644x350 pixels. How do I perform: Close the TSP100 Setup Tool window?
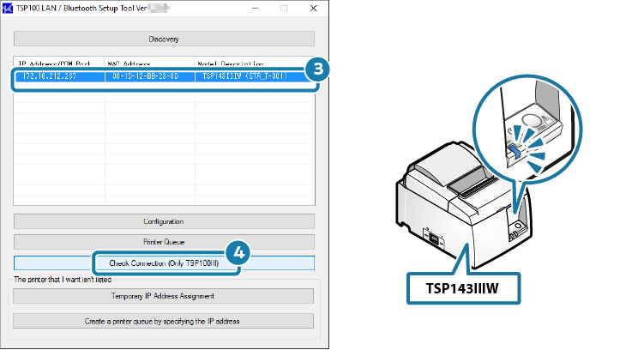(x=310, y=7)
